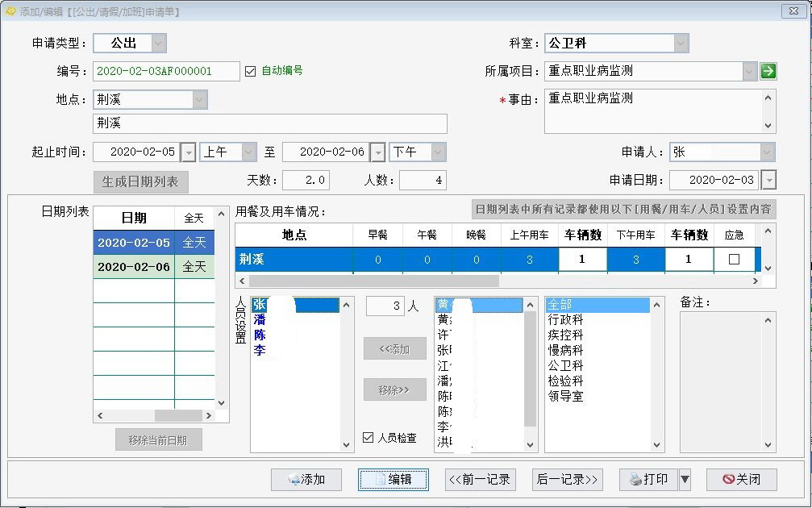Screen dimensions: 812x508
Task: Open the 申请人 dropdown
Action: pyautogui.click(x=767, y=152)
